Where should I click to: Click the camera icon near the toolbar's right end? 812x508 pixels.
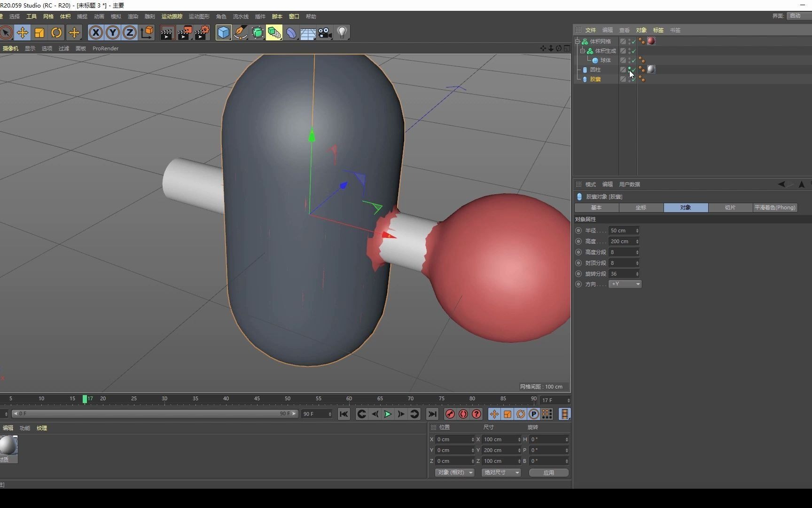click(x=325, y=32)
